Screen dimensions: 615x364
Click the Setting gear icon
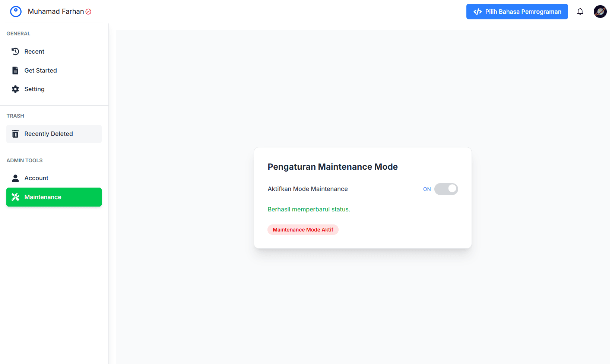(15, 89)
